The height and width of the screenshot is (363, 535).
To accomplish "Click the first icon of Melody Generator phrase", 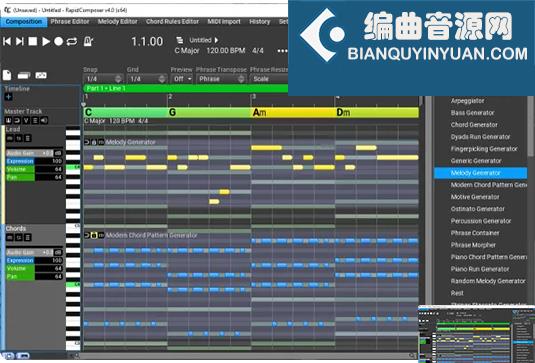I will tap(87, 142).
